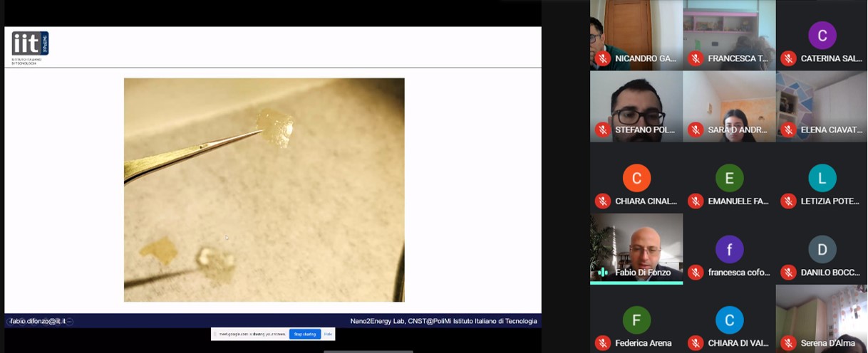Click Caterina Sal's muted mic icon
This screenshot has width=868, height=353.
tap(788, 58)
